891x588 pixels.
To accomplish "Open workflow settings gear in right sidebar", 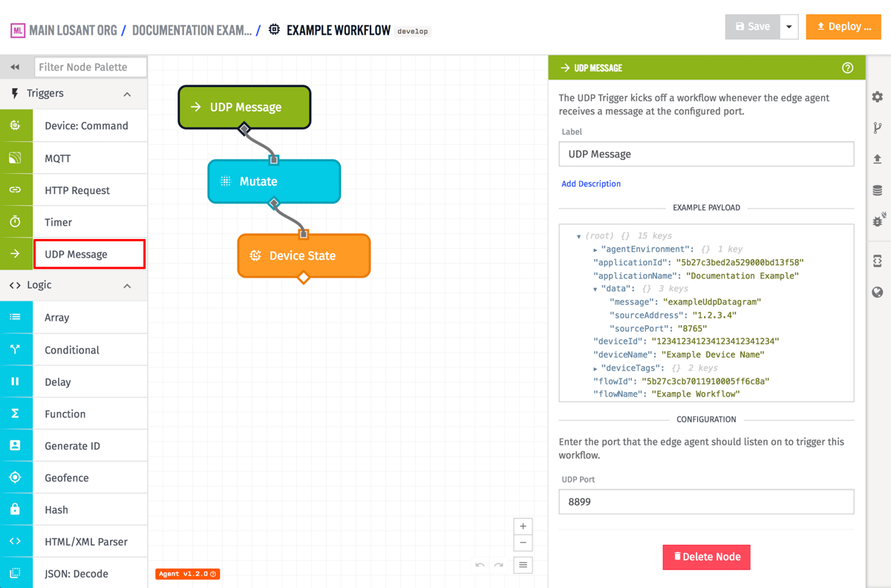I will click(x=878, y=97).
